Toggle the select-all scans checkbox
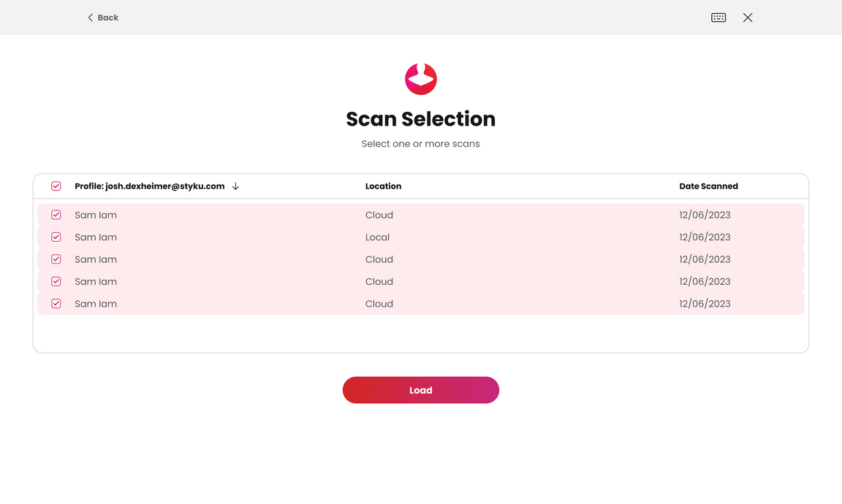This screenshot has width=842, height=504. click(x=56, y=186)
